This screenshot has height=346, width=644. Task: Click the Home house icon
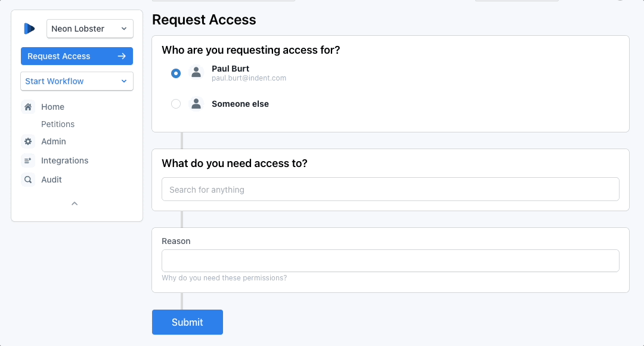[28, 107]
